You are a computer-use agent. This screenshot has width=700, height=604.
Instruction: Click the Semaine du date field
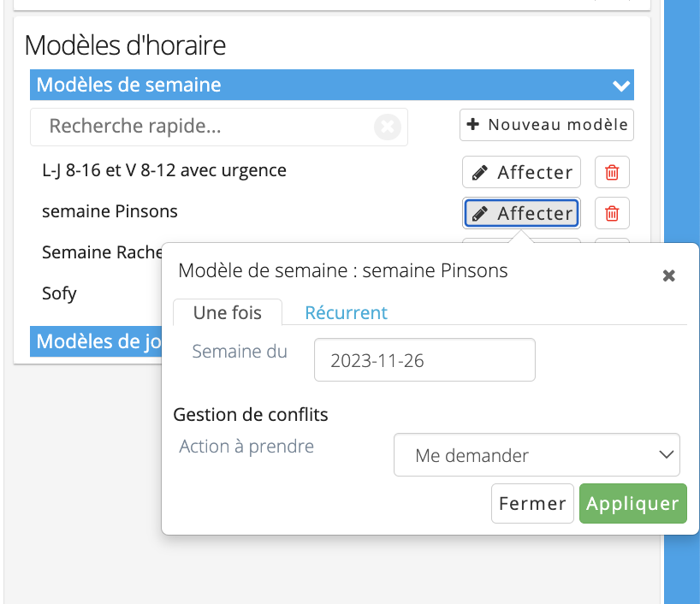pos(424,360)
